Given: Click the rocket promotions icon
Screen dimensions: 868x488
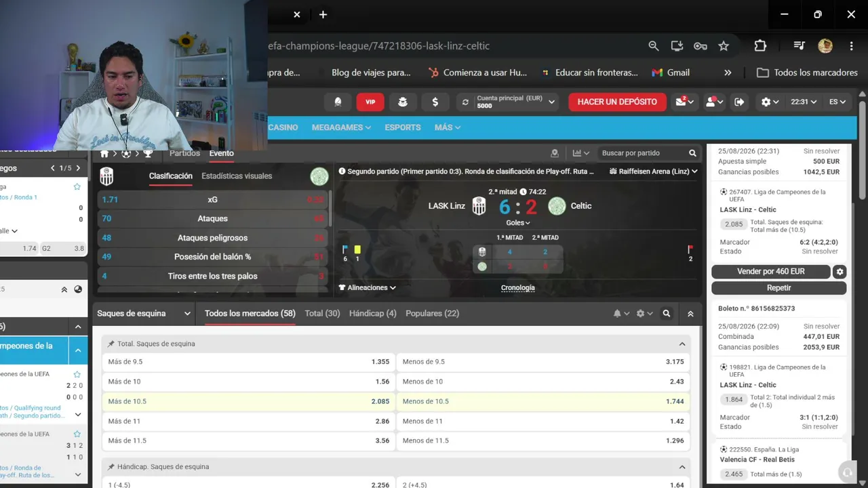Looking at the screenshot, I should 338,102.
